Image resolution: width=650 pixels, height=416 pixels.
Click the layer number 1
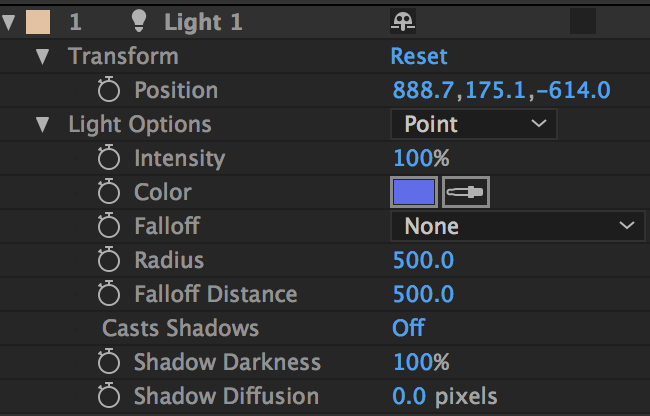pyautogui.click(x=75, y=22)
